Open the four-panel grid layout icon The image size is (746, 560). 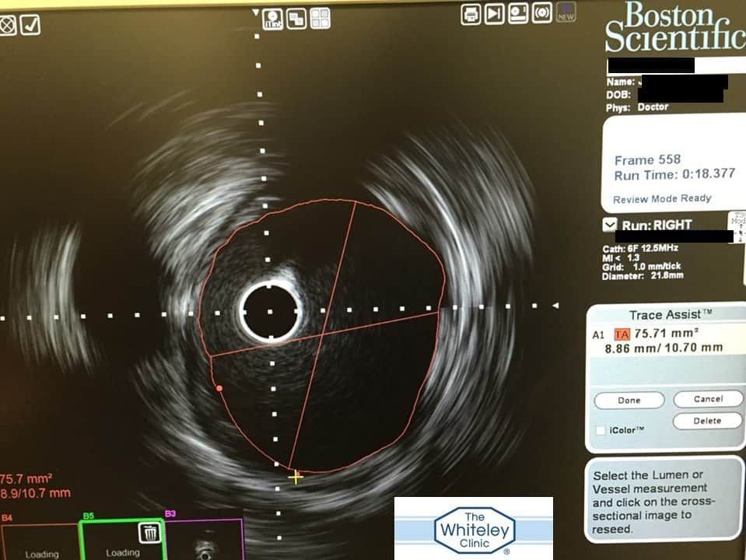[320, 18]
